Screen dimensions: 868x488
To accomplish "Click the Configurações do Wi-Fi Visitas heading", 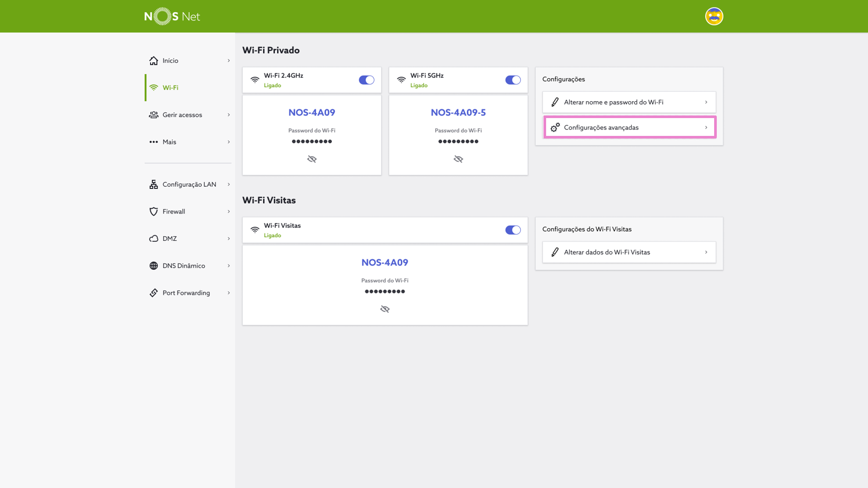I will [x=587, y=229].
